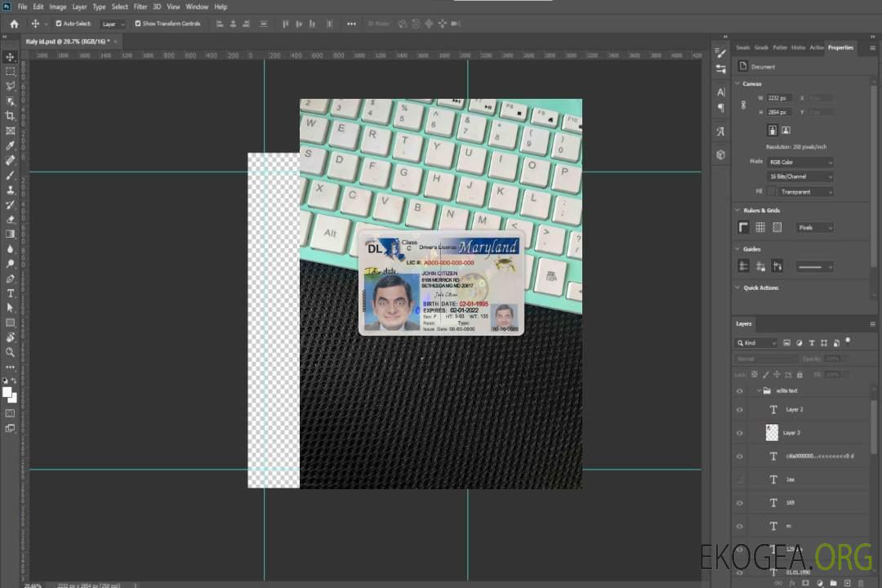Uncheck the Auto-Select checkbox
Viewport: 882px width, 588px height.
59,24
